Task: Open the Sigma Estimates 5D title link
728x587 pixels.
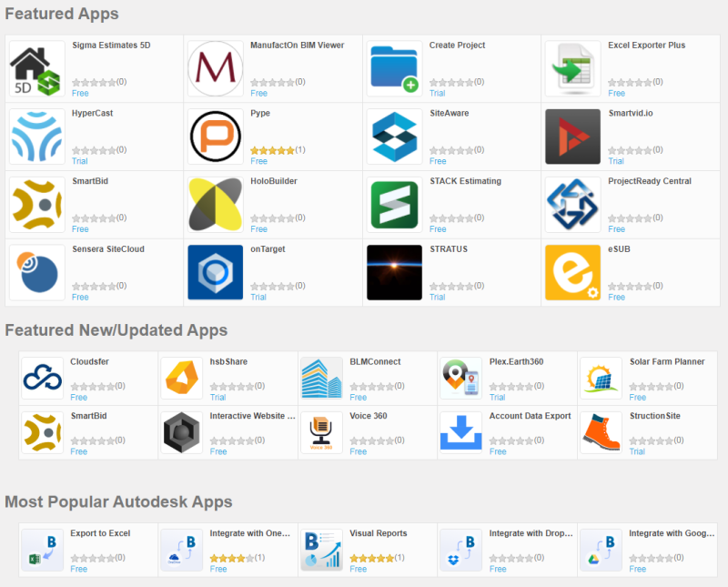Action: click(x=111, y=45)
